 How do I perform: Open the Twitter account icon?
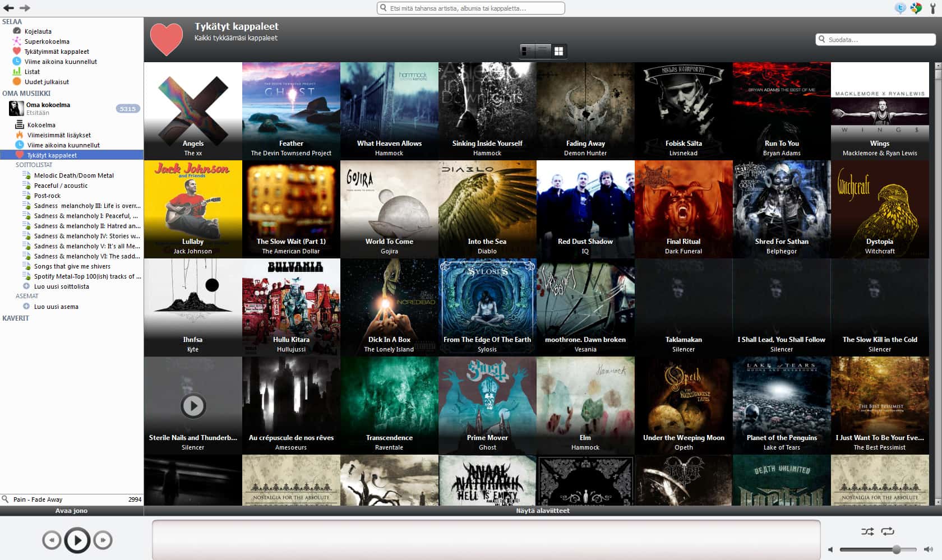901,8
